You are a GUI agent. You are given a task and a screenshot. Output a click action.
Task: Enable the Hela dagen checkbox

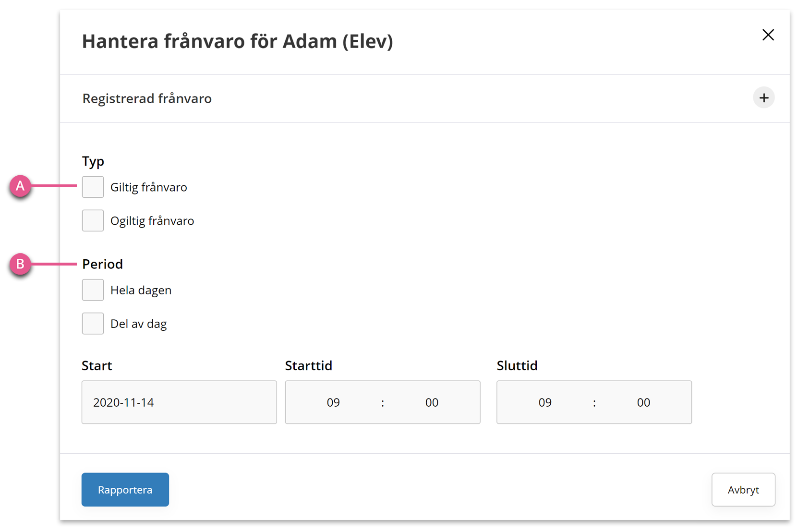[93, 290]
